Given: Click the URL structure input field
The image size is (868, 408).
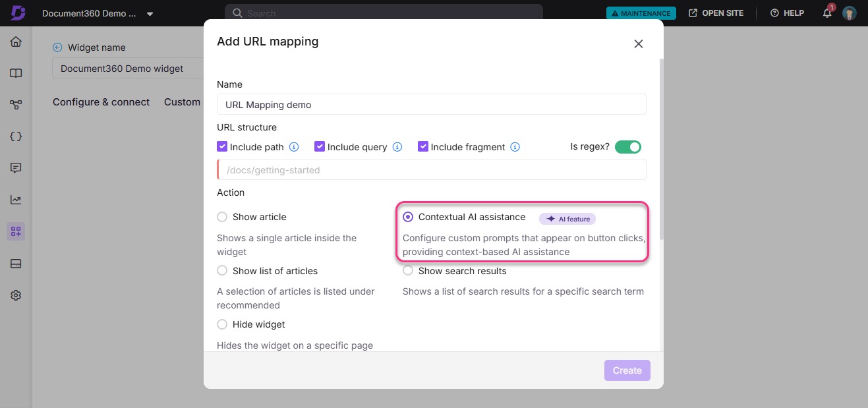Looking at the screenshot, I should pos(432,170).
